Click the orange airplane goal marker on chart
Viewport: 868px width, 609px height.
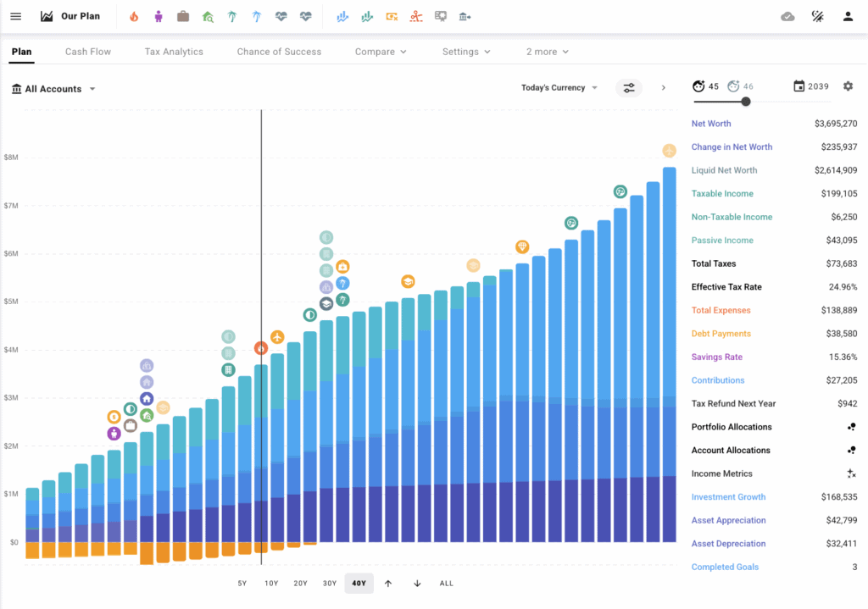click(277, 337)
